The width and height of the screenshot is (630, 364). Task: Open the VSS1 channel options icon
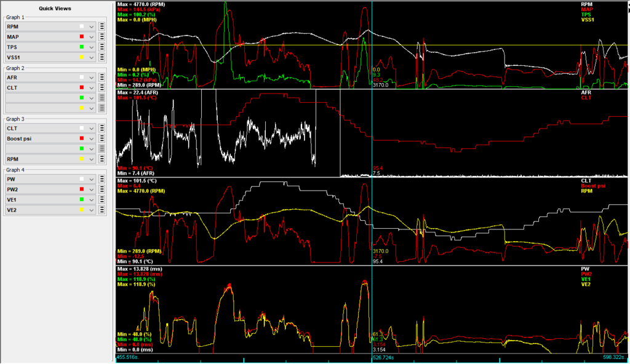(102, 57)
